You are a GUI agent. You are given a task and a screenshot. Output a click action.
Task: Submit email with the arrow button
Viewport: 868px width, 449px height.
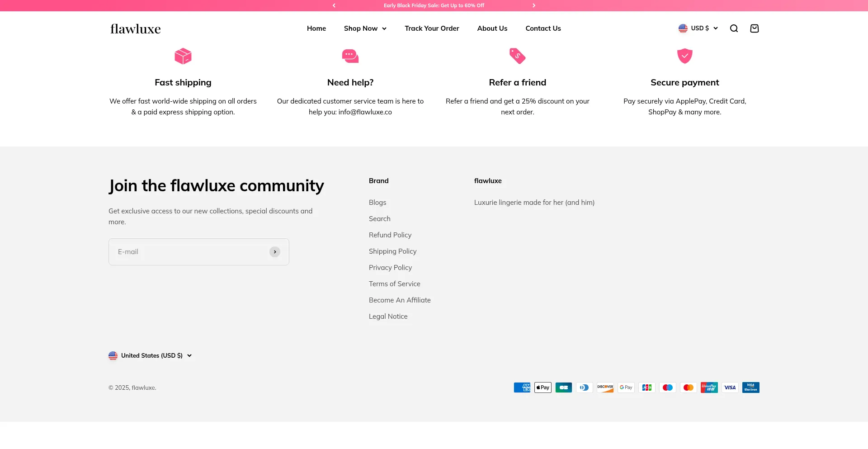tap(275, 252)
